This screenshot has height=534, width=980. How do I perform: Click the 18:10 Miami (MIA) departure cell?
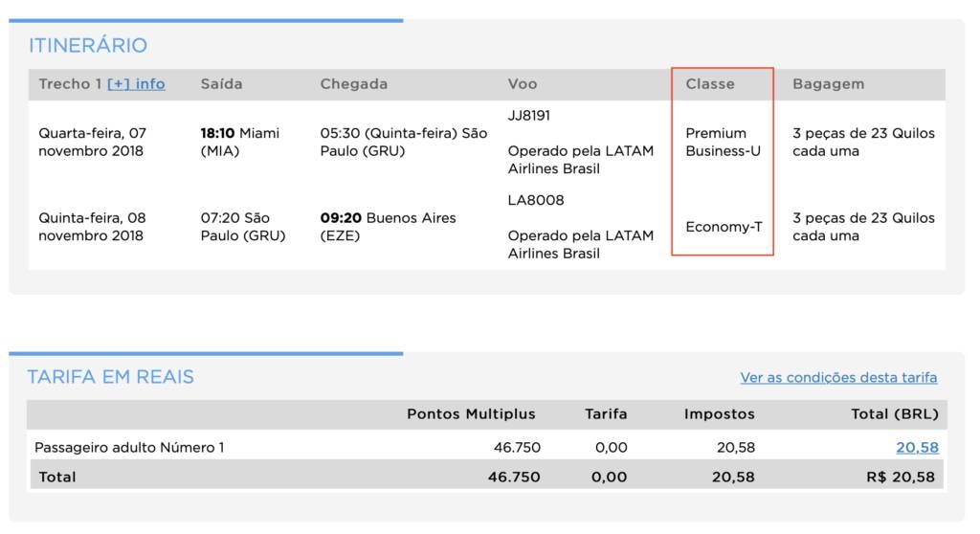[240, 142]
